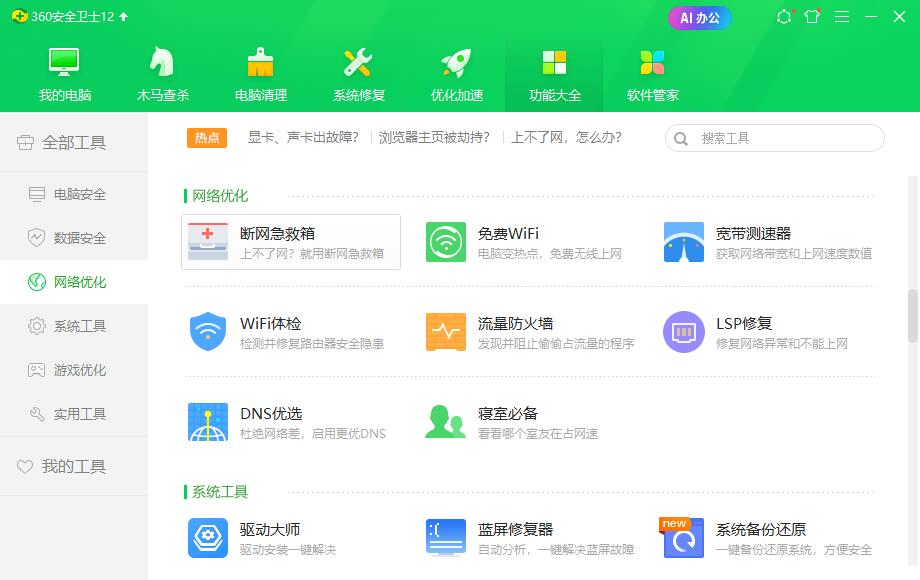Select 网络优化 sidebar category
Screen dimensions: 920x580
tap(74, 282)
